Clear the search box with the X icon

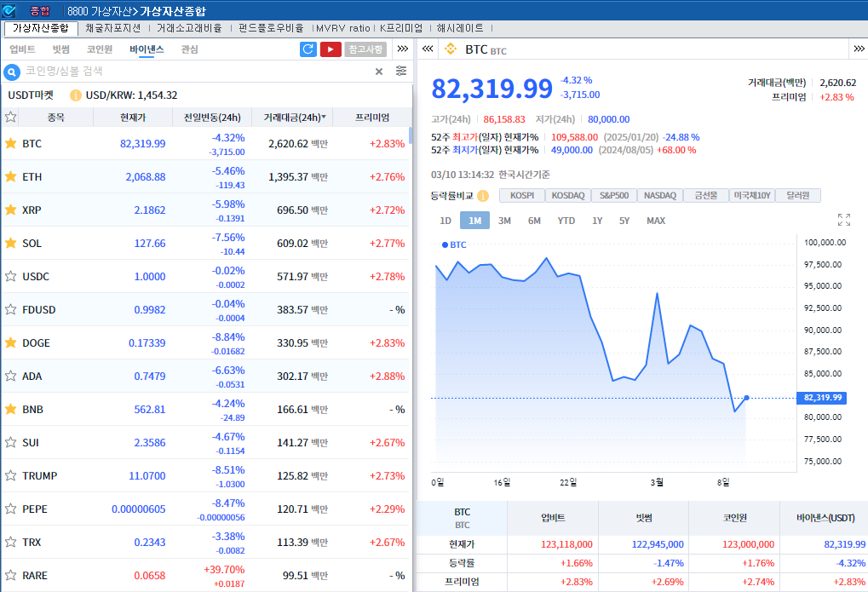[379, 72]
